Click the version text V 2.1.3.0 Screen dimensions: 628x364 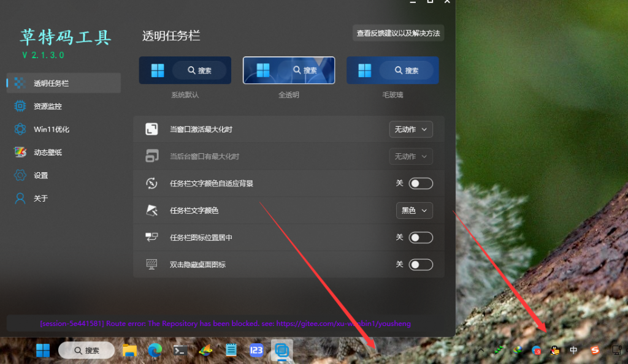[x=44, y=56]
